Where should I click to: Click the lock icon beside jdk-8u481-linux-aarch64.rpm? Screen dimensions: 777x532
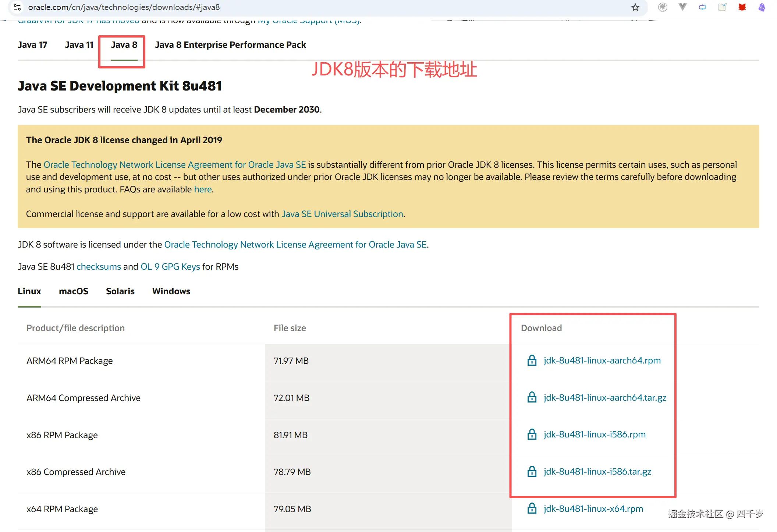click(x=532, y=361)
